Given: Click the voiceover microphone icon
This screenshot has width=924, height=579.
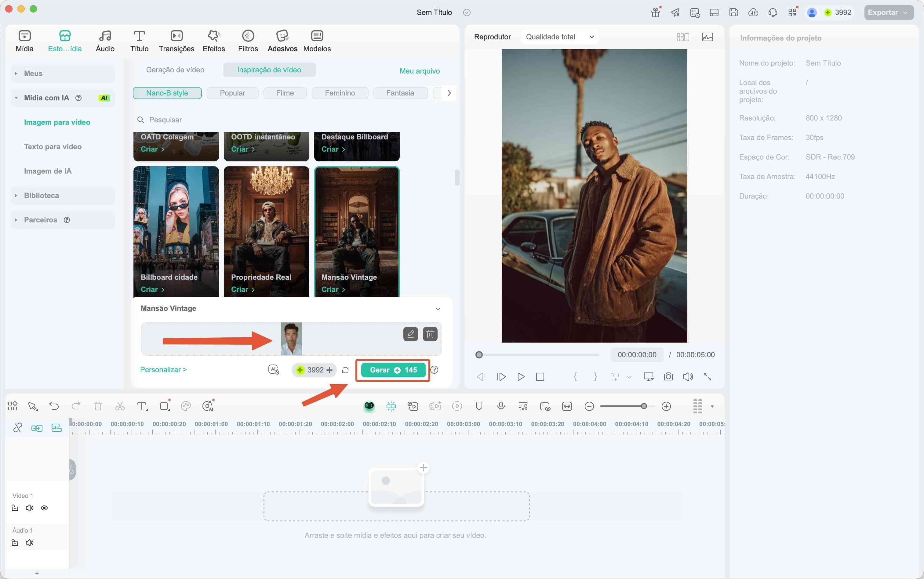Looking at the screenshot, I should (x=501, y=406).
